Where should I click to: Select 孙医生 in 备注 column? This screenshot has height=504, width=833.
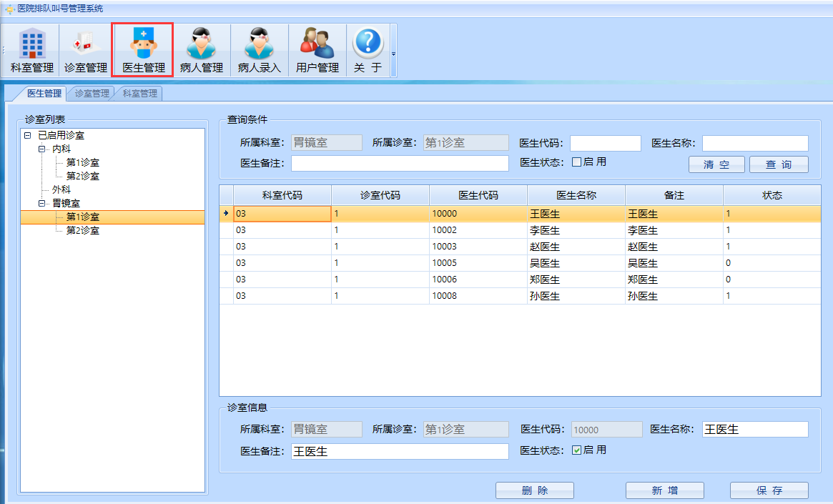[674, 296]
